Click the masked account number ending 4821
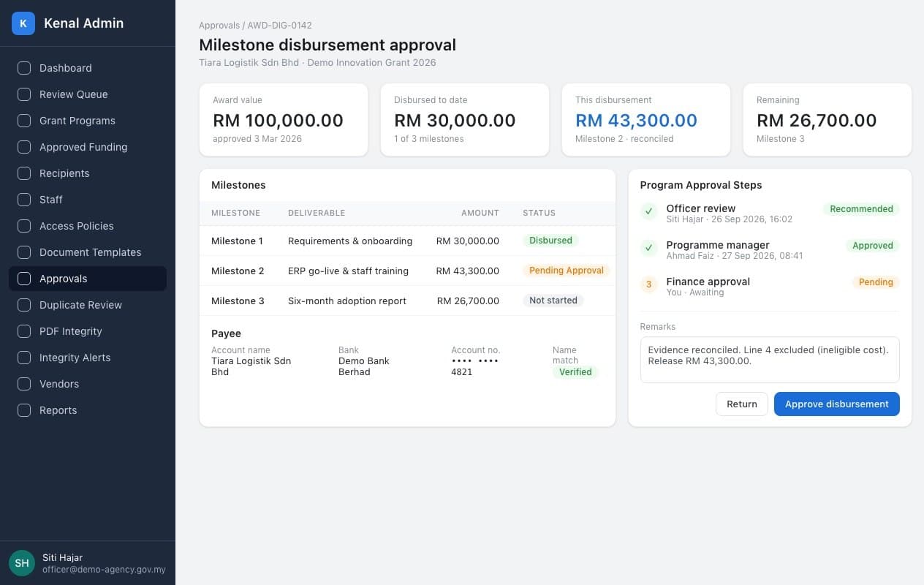This screenshot has width=924, height=585. (474, 366)
